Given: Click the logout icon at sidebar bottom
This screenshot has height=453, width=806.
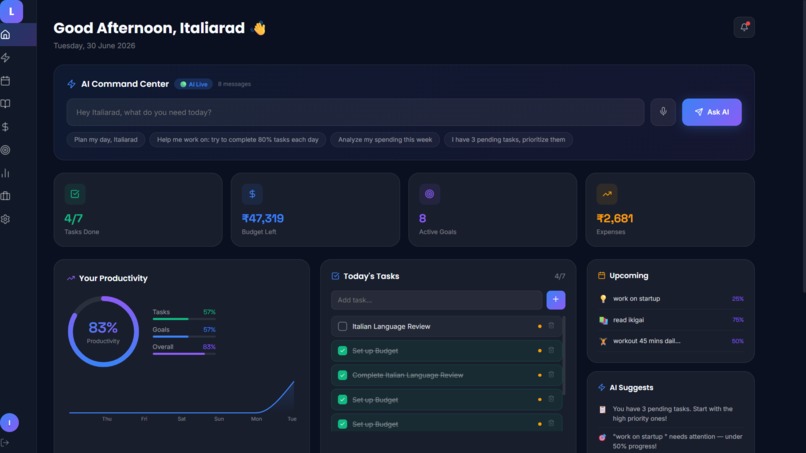Looking at the screenshot, I should [x=5, y=443].
